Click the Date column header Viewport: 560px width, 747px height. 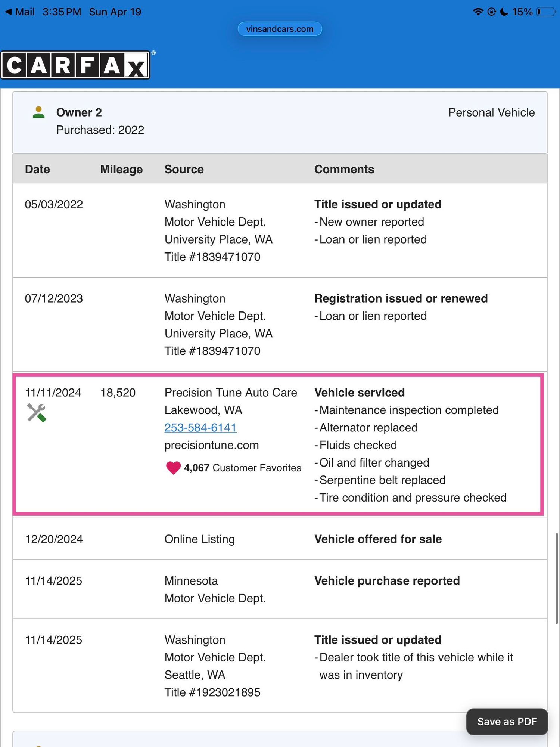click(37, 169)
